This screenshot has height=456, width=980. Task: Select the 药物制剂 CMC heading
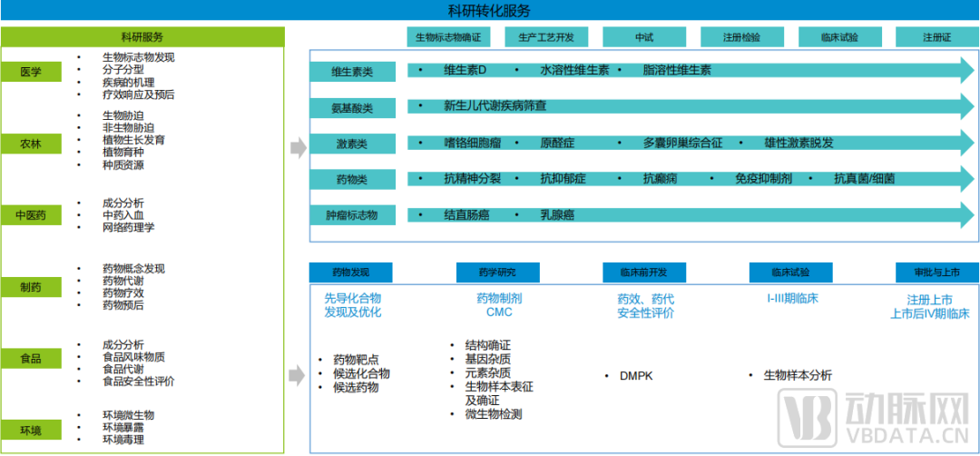click(498, 305)
